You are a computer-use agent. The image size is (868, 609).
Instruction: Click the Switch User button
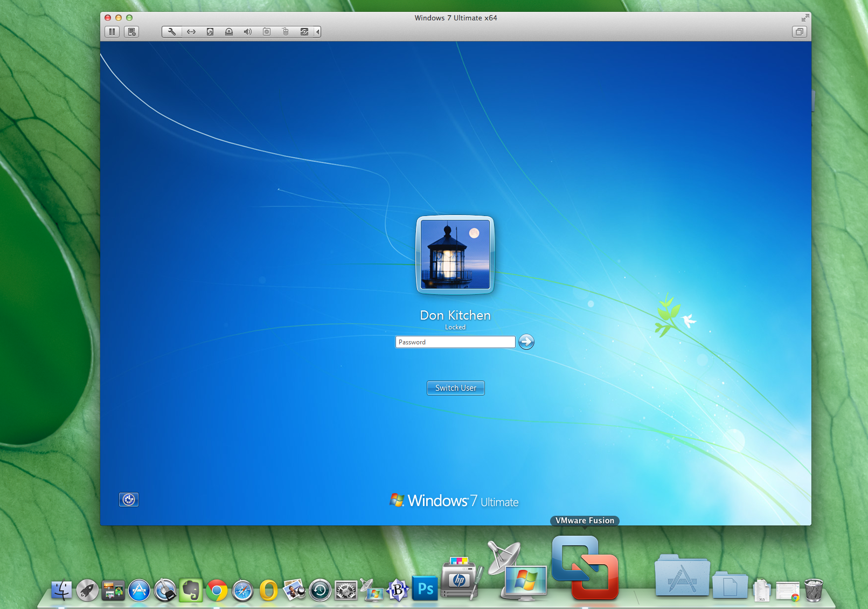pyautogui.click(x=455, y=387)
